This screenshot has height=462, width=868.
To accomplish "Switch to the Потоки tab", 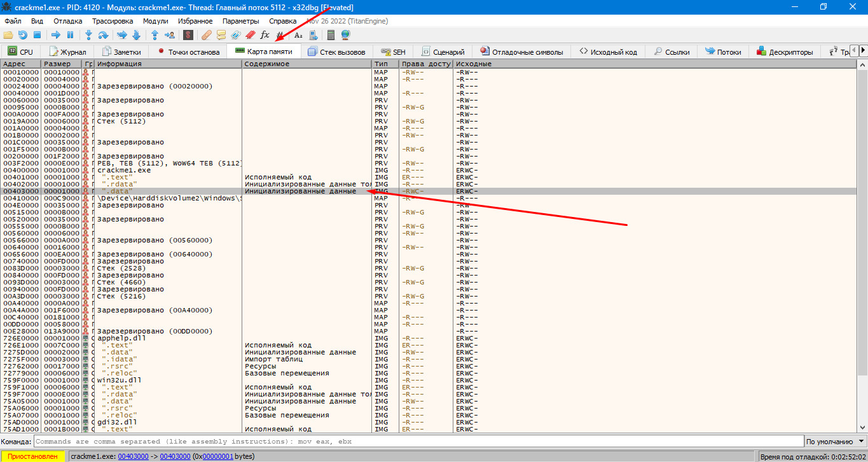I will tap(723, 52).
